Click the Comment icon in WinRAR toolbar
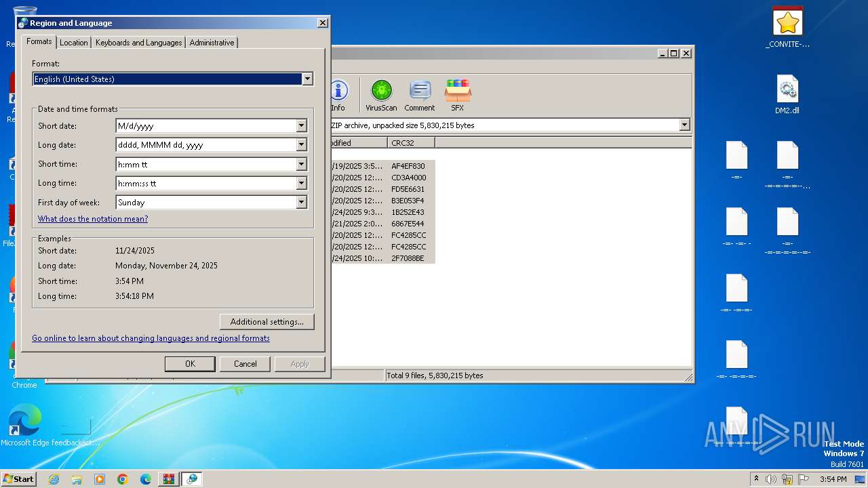 [x=420, y=96]
